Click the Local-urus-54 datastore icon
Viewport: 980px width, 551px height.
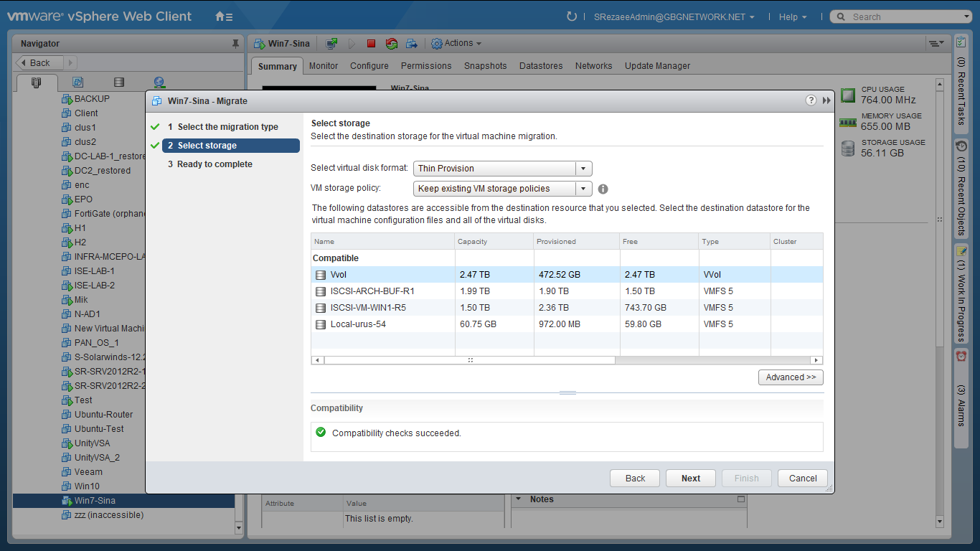click(321, 324)
